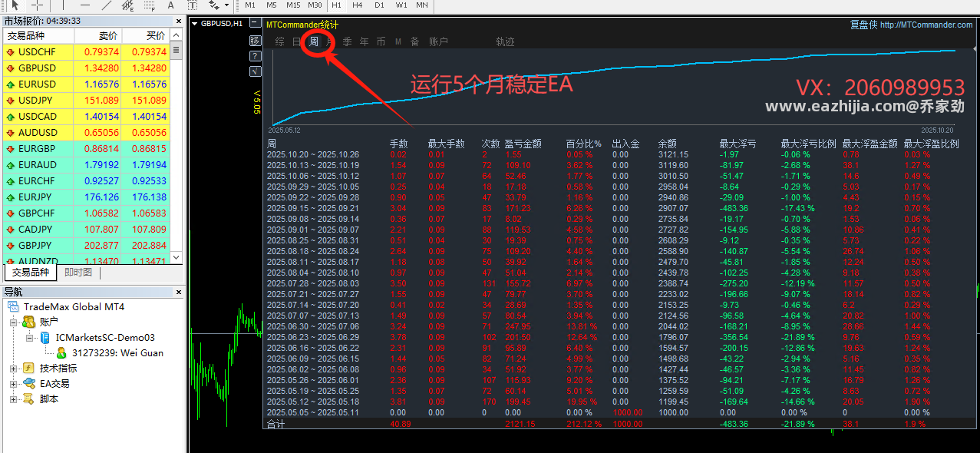The height and width of the screenshot is (453, 980).
Task: Select the vertical line drawing tool
Action: click(x=64, y=5)
